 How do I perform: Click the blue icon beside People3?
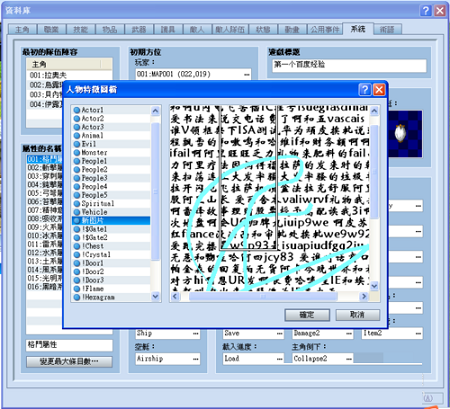pyautogui.click(x=77, y=178)
